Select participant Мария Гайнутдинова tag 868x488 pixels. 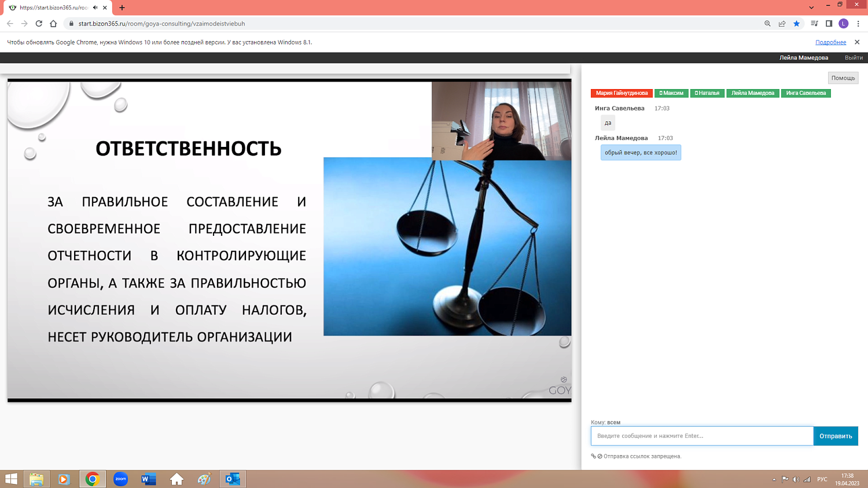pyautogui.click(x=621, y=93)
